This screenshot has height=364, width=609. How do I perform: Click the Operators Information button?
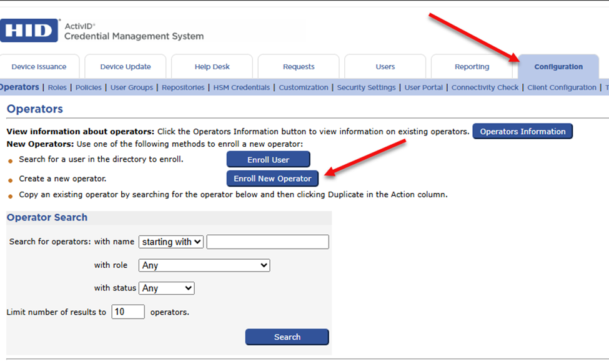(522, 131)
